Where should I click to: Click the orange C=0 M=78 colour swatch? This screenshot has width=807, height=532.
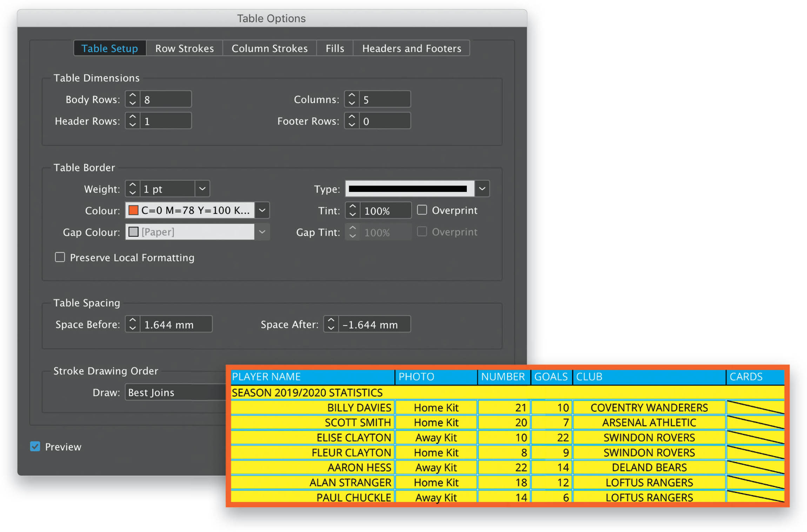[134, 210]
